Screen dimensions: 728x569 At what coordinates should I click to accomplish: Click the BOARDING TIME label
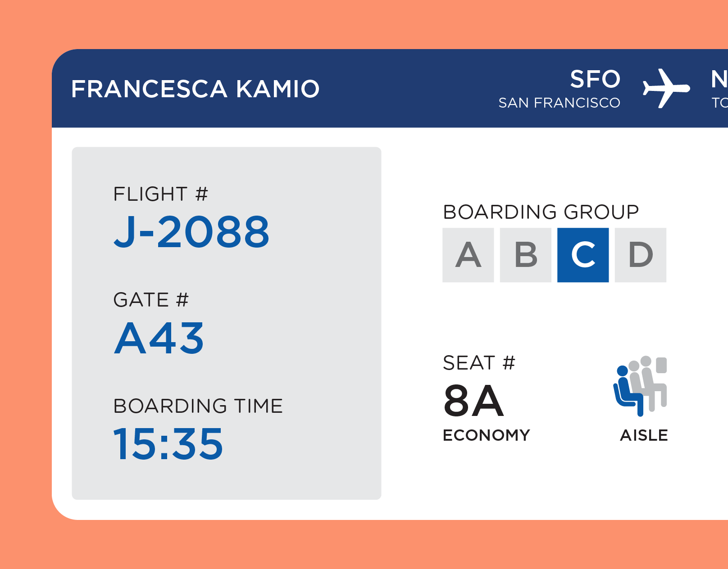point(198,406)
